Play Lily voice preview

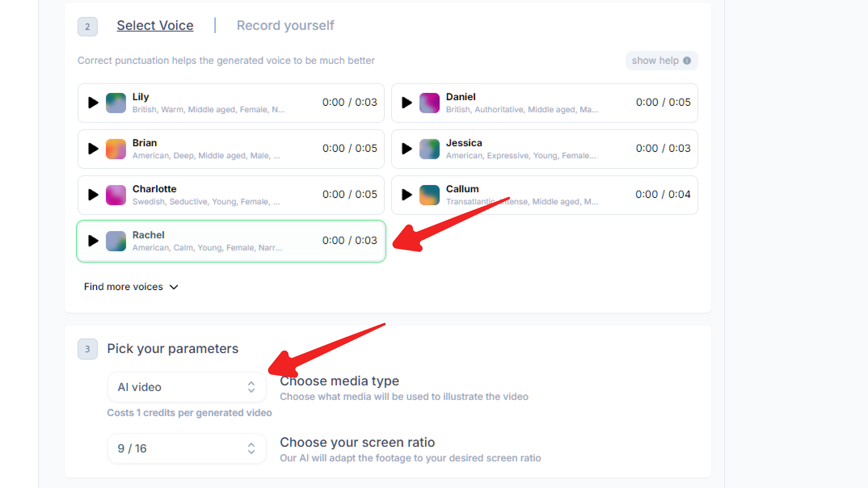[x=93, y=103]
